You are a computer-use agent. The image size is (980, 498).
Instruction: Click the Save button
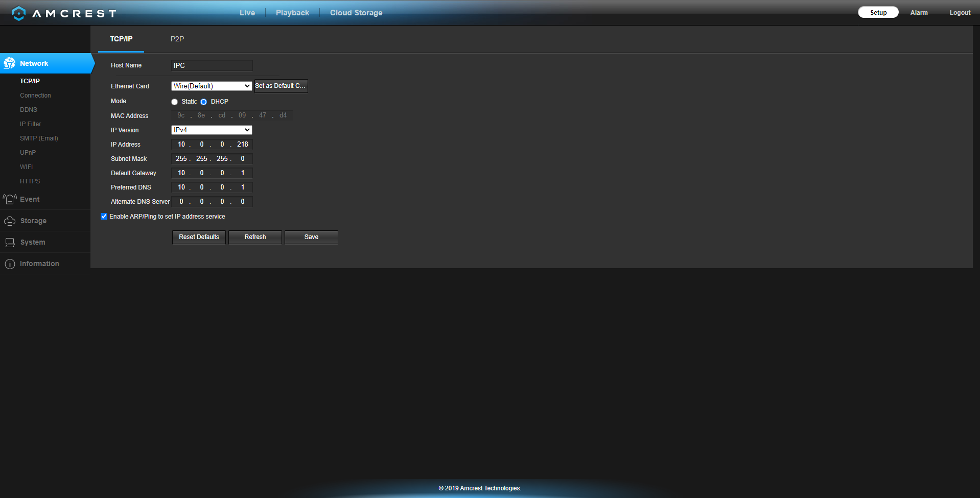tap(311, 237)
